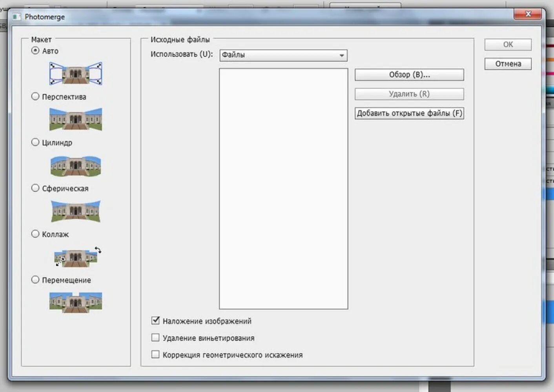Click Добавить открытые файлы (F) button
Screen dimensions: 554x392
click(409, 113)
